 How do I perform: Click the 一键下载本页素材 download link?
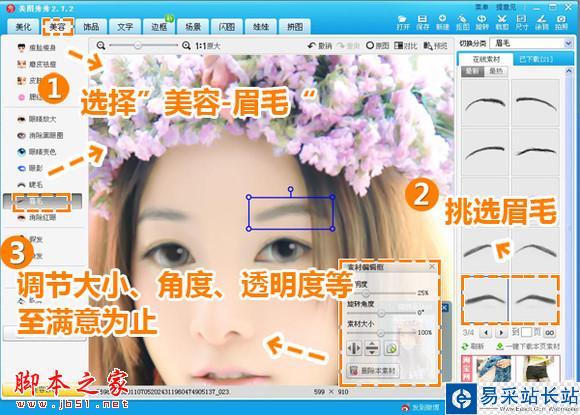528,346
